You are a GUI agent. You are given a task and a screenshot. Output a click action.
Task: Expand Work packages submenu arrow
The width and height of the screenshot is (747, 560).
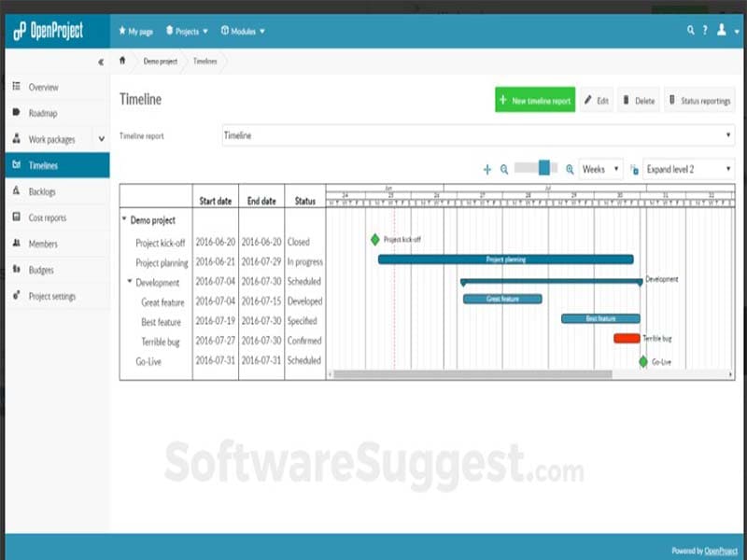[x=102, y=139]
